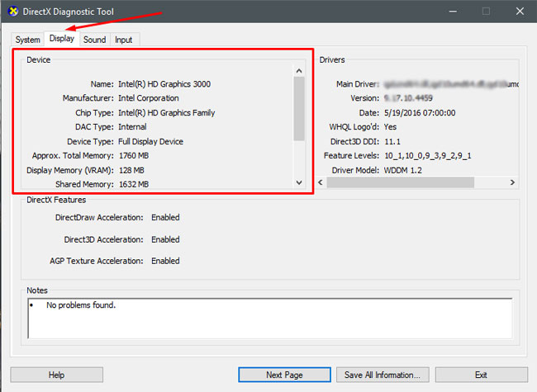Click Device list scroll down arrow
The image size is (537, 392).
pyautogui.click(x=299, y=182)
